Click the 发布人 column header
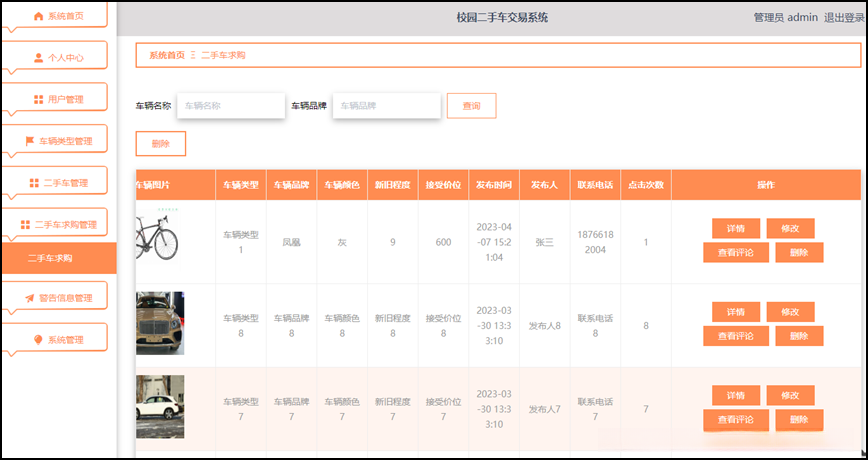This screenshot has height=460, width=868. 545,185
